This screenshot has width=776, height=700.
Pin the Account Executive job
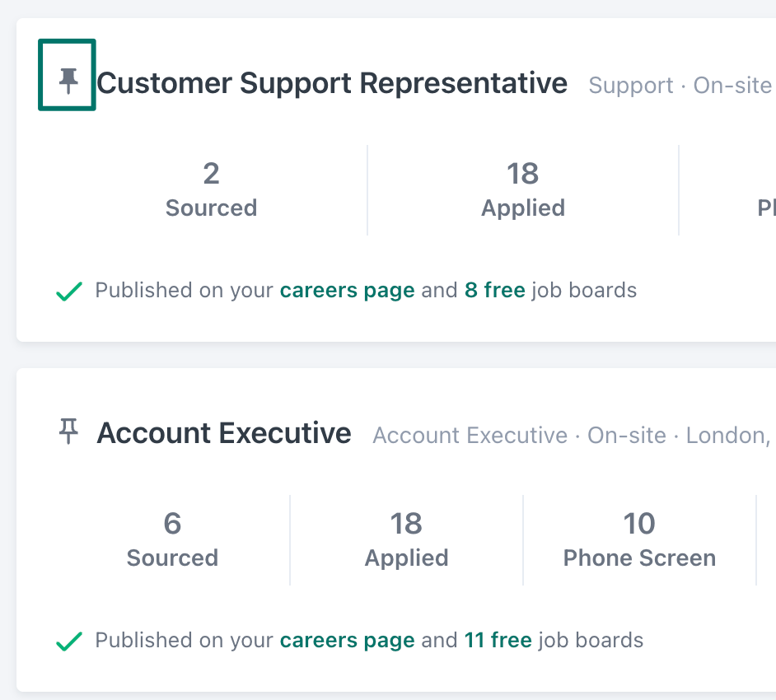tap(68, 431)
